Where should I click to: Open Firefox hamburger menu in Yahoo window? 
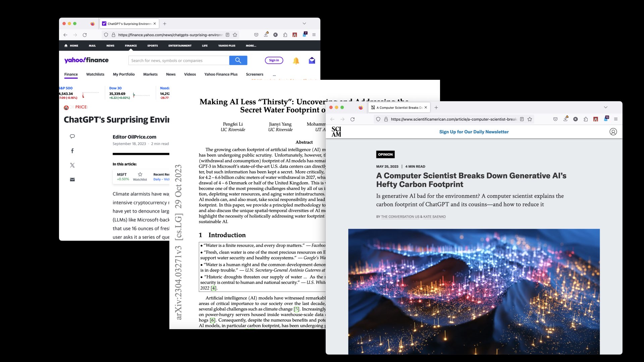tap(314, 35)
